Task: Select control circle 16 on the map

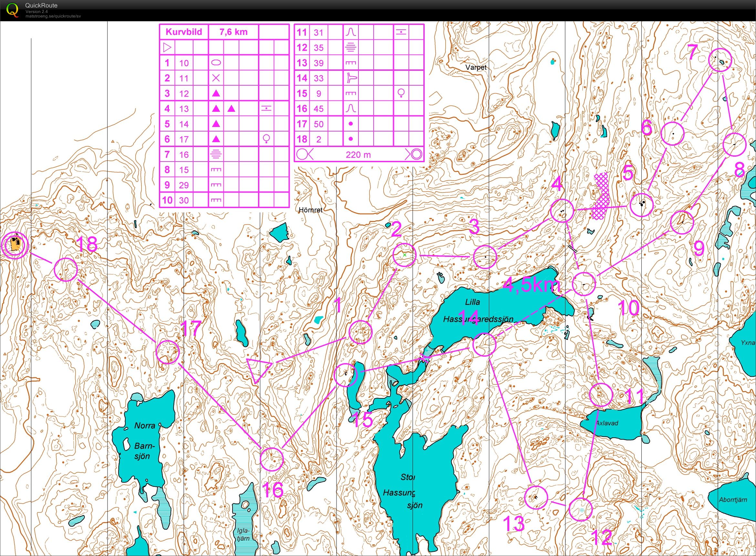Action: pos(272,459)
